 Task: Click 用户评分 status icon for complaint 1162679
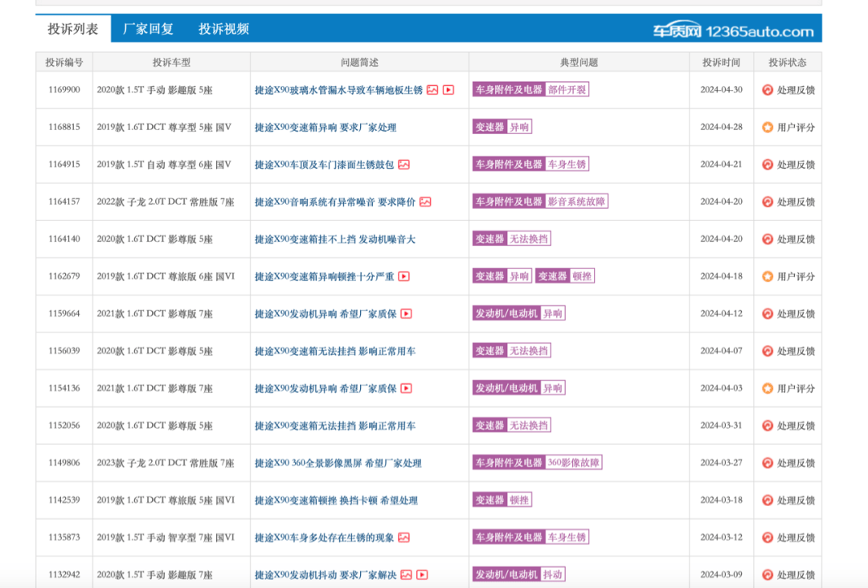point(768,276)
